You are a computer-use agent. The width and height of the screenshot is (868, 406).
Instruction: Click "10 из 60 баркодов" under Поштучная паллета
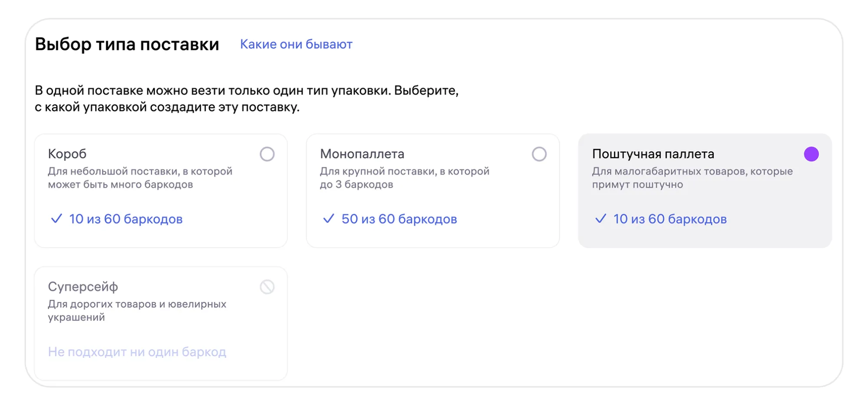[670, 219]
